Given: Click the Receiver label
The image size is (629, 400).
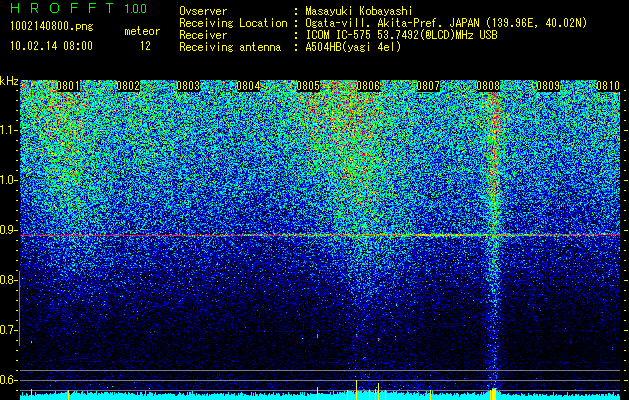Looking at the screenshot, I should (203, 35).
